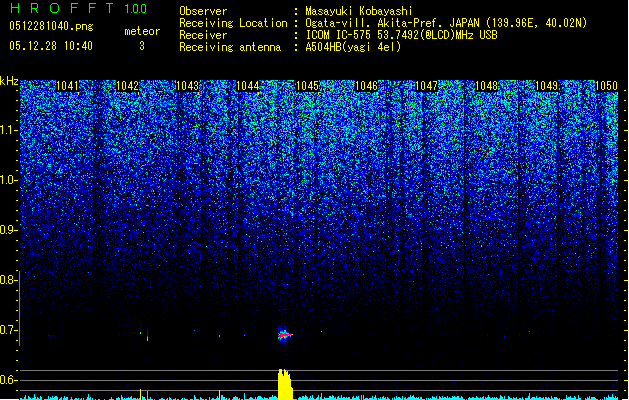Click the version number 1.00
This screenshot has height=400, width=629.
click(136, 8)
